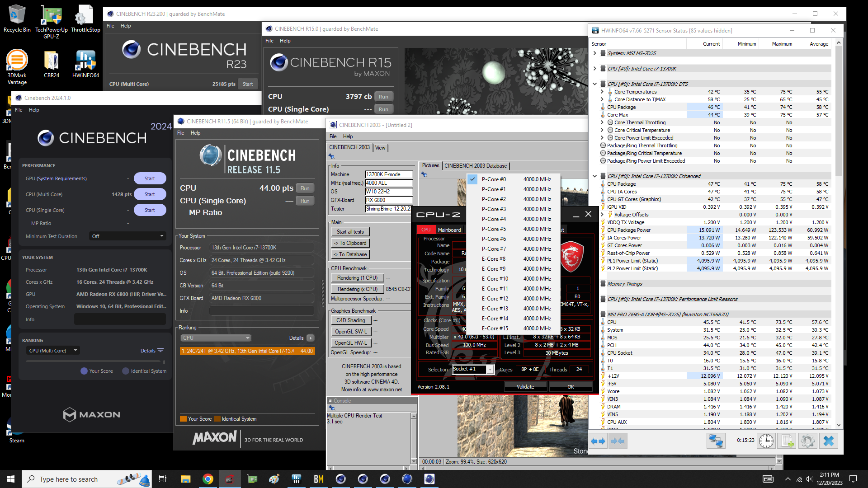Image resolution: width=868 pixels, height=488 pixels.
Task: Open File menu in Cinebench R15
Action: point(269,41)
